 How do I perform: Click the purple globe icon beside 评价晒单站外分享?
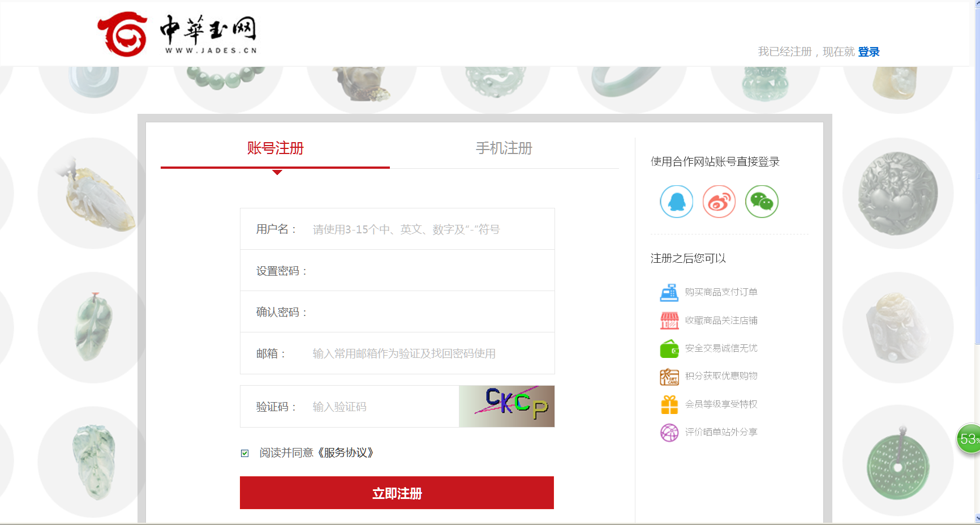[x=669, y=432]
